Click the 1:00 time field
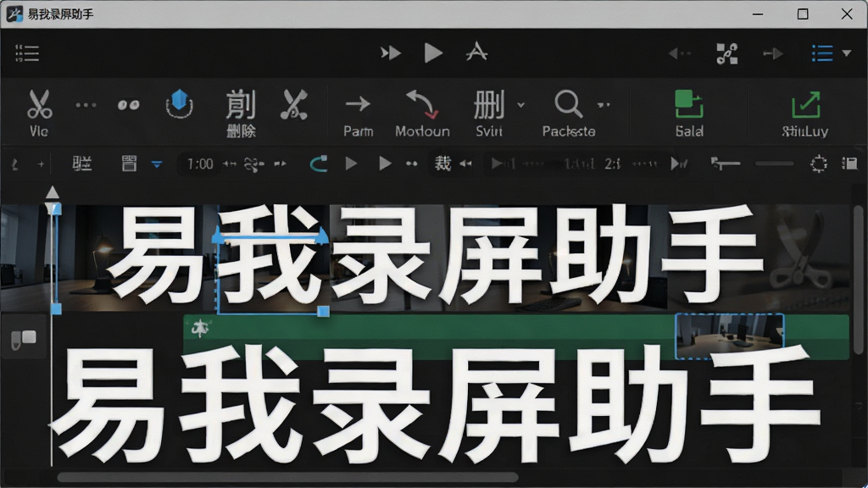 200,164
